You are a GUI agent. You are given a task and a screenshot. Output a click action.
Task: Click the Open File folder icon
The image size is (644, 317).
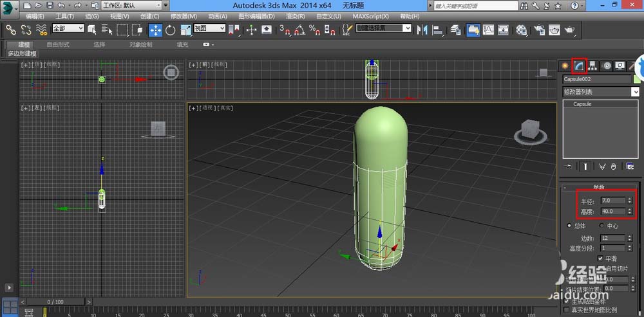pos(38,6)
